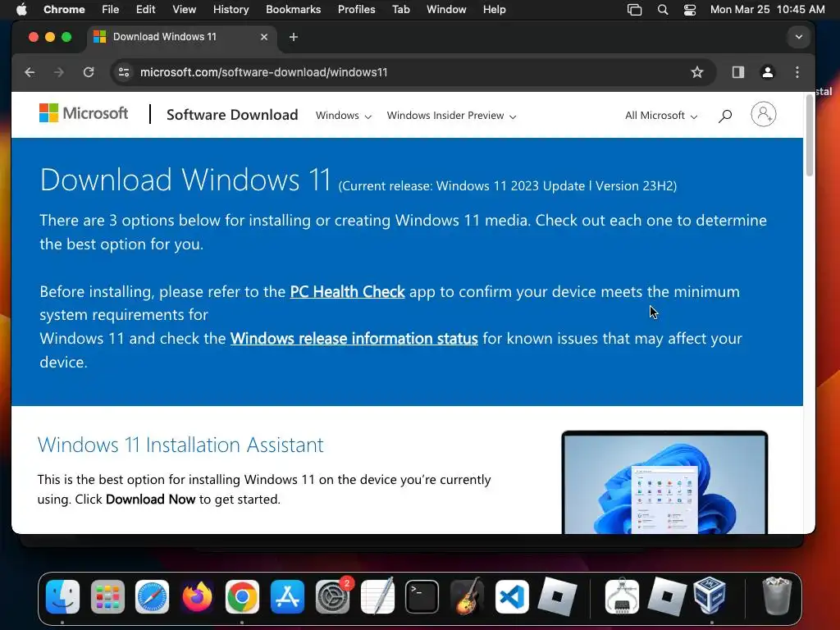
Task: View site information icon in address bar
Action: [124, 72]
